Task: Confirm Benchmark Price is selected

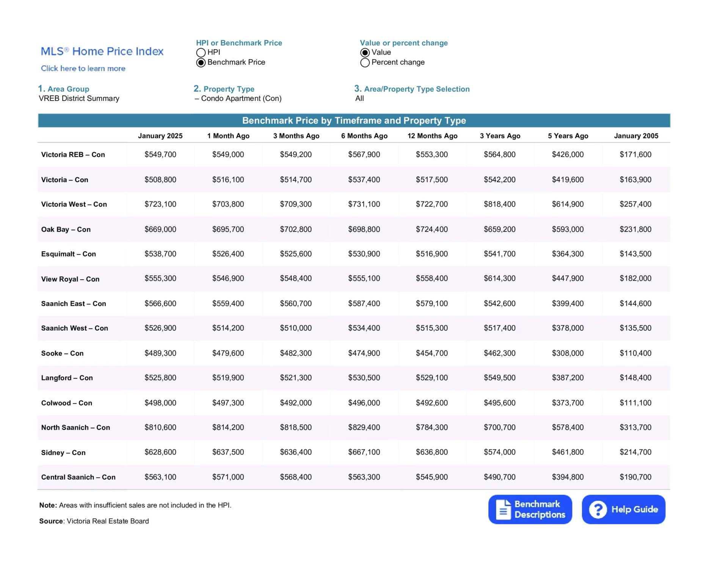Action: coord(201,62)
